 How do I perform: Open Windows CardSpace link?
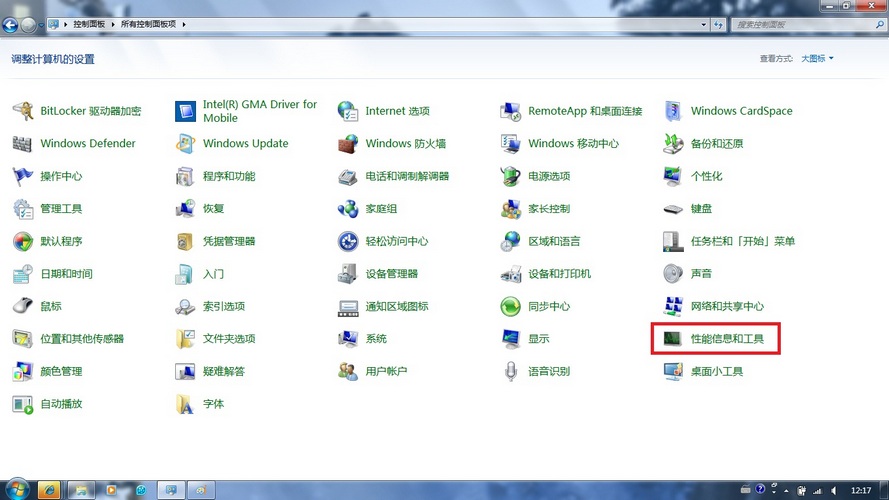point(742,111)
